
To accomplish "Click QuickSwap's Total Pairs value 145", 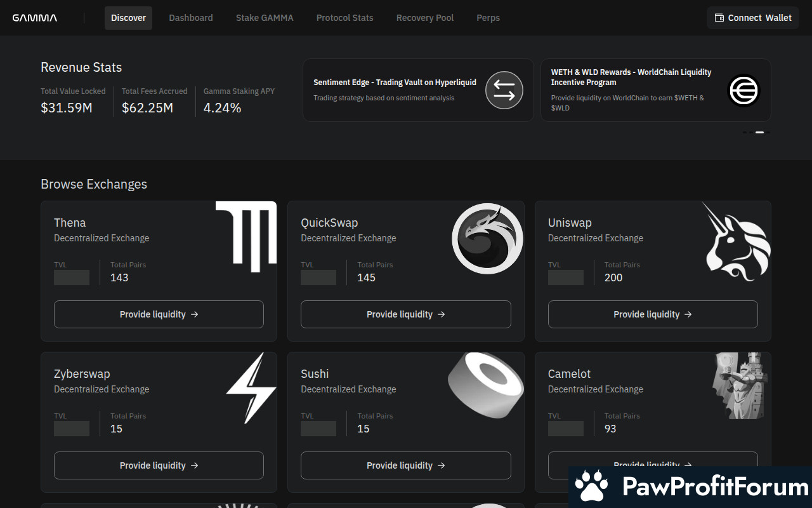I will [366, 277].
